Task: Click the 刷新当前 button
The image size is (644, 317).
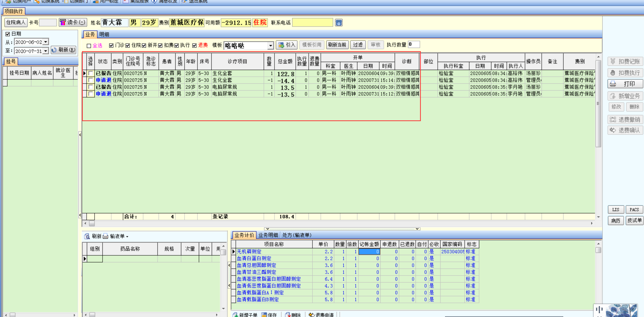Action: [337, 45]
